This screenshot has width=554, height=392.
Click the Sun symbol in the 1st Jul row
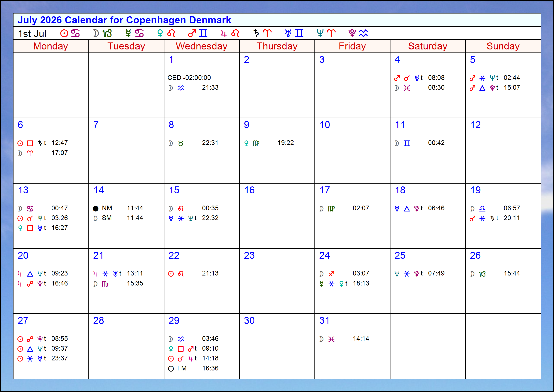(64, 33)
